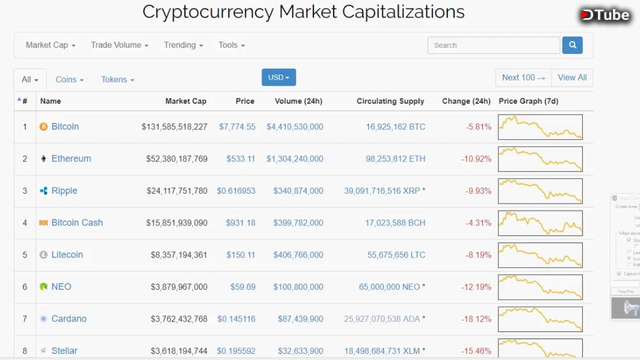Go to Next 100 listings
Viewport: 640px width, 360px height.
(x=523, y=78)
